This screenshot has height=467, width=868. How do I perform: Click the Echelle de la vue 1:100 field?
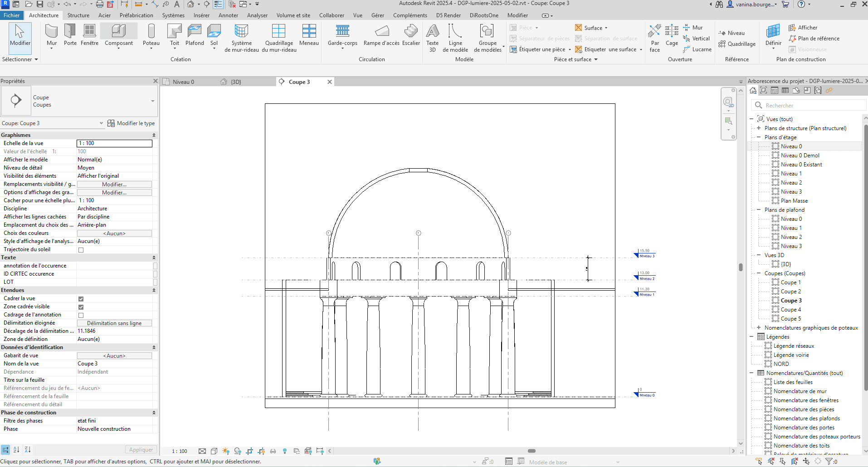point(114,143)
